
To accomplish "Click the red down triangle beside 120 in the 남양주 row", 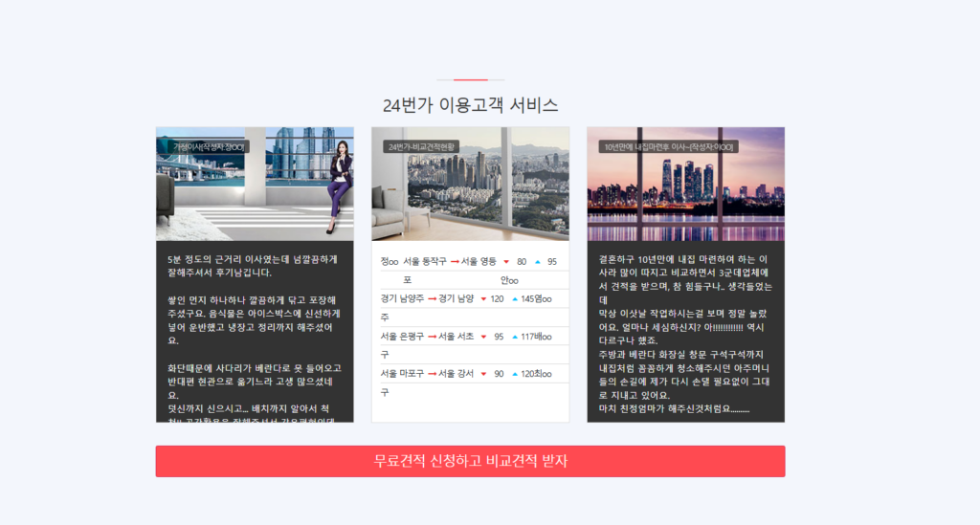I will pyautogui.click(x=483, y=299).
